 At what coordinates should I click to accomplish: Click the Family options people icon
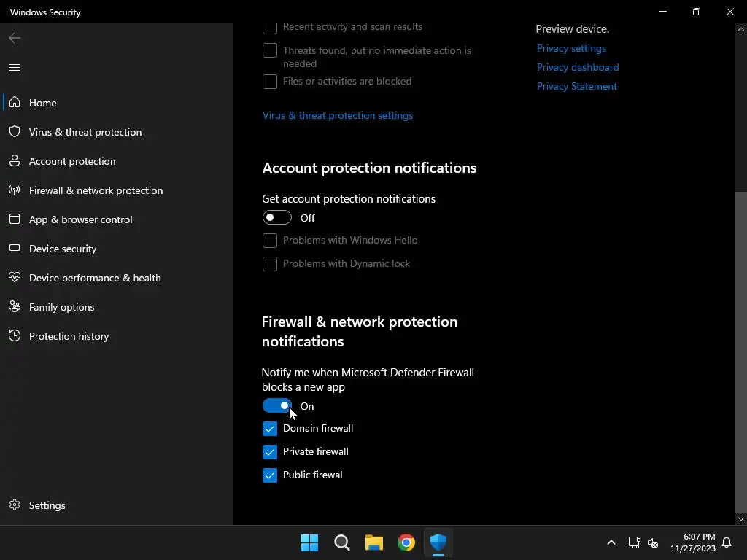15,307
